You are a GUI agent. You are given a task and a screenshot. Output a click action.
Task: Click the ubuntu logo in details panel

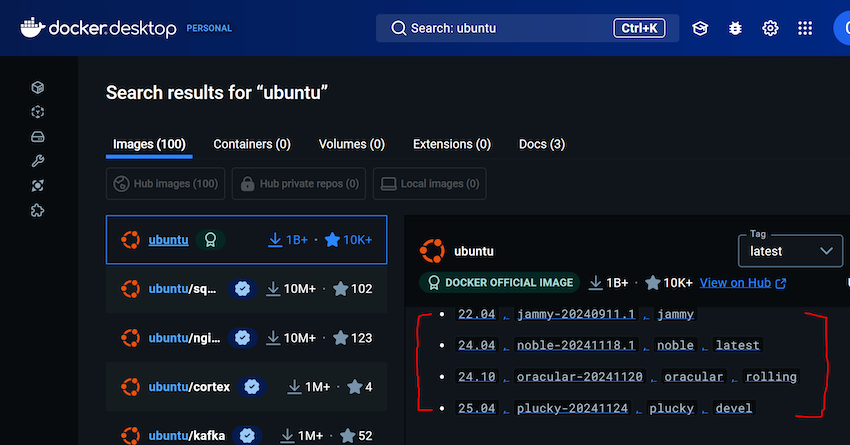pos(432,251)
